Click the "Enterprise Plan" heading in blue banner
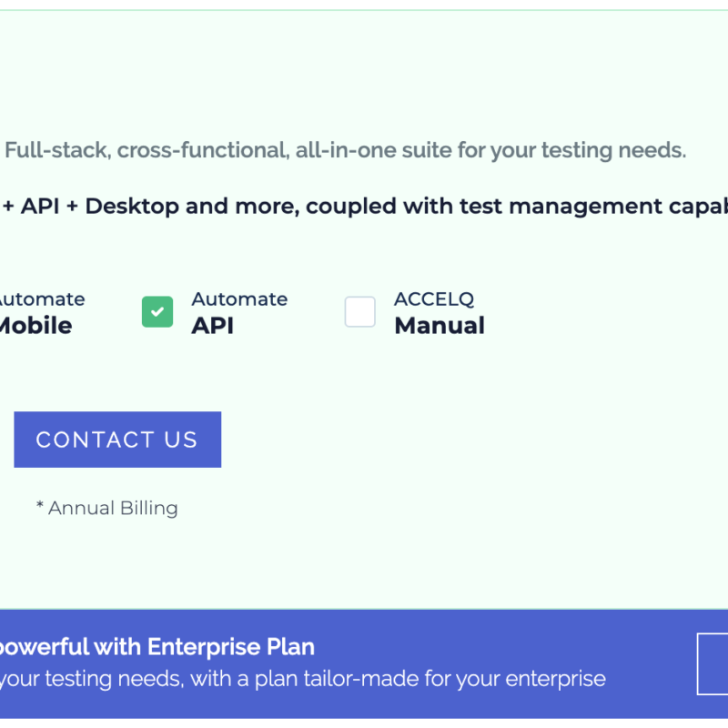The image size is (728, 728). coord(231,647)
